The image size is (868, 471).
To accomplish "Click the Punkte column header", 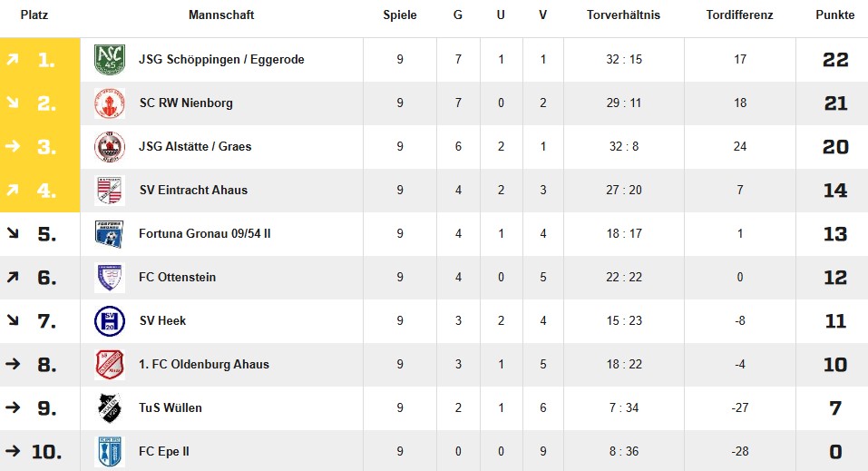I will pyautogui.click(x=834, y=15).
